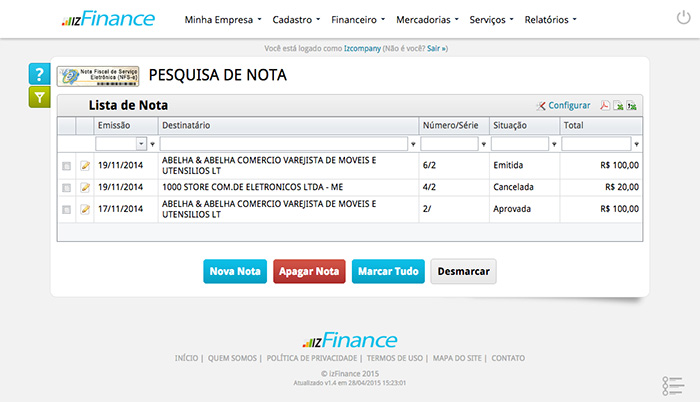Click Marcar Tudo button
Screen dimensions: 700x402
click(388, 271)
